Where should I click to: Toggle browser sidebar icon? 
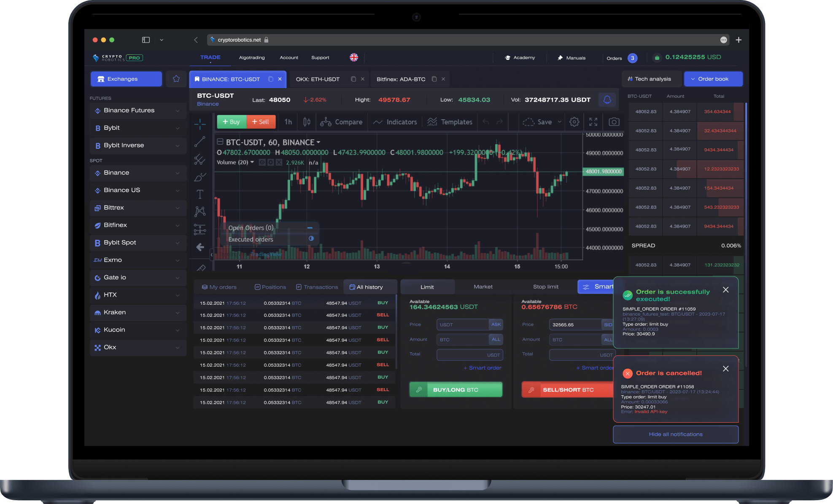[x=146, y=40]
